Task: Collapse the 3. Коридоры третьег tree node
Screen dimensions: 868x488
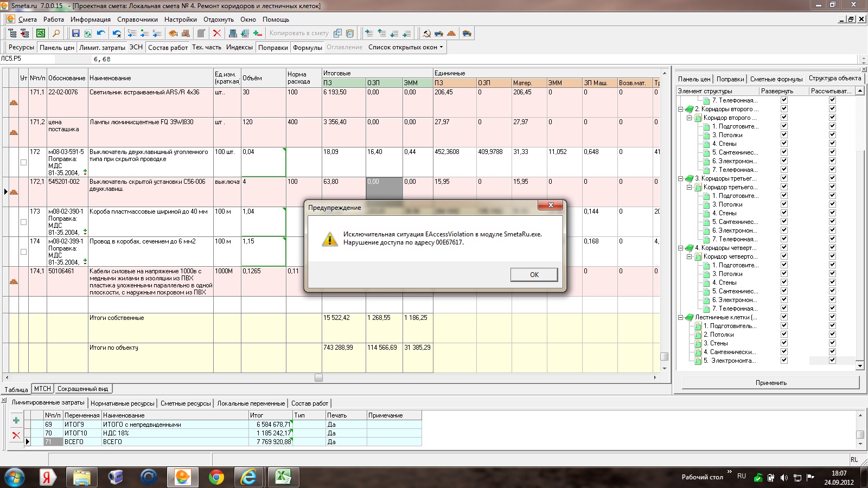Action: click(x=680, y=178)
